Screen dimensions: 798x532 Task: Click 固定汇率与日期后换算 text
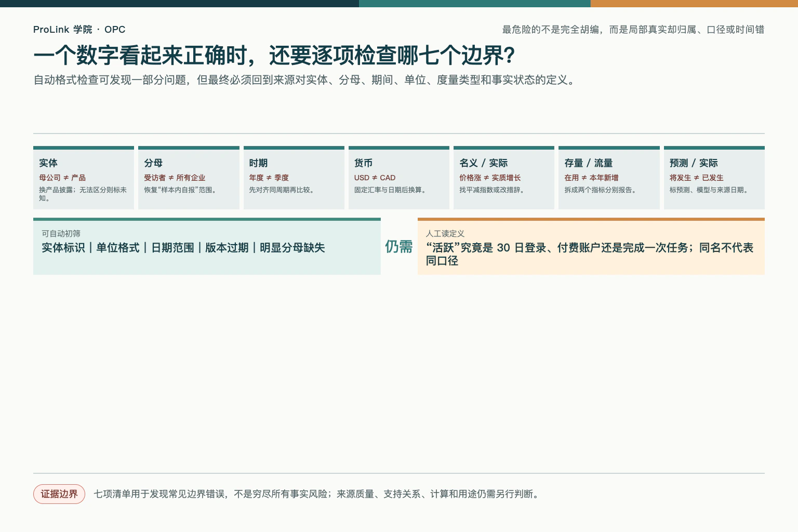tap(391, 190)
